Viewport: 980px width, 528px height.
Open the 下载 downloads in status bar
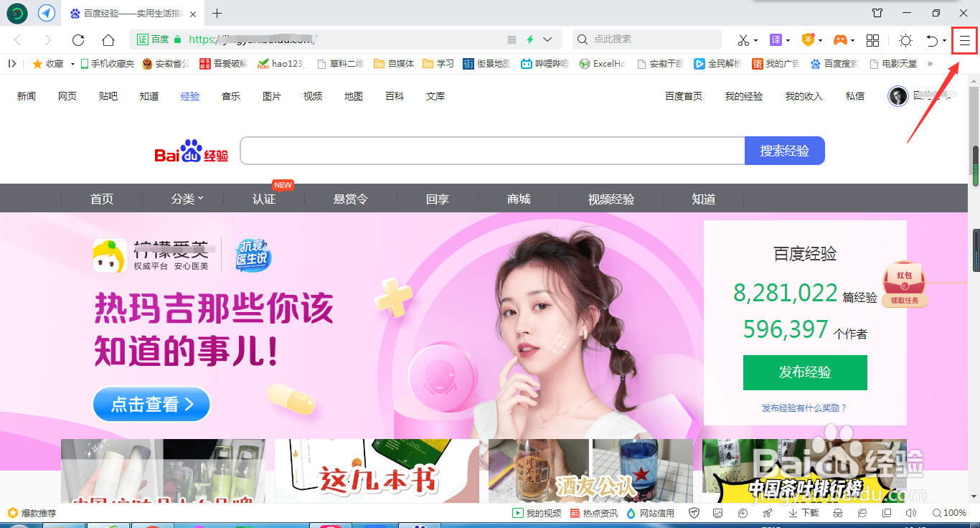pyautogui.click(x=804, y=513)
